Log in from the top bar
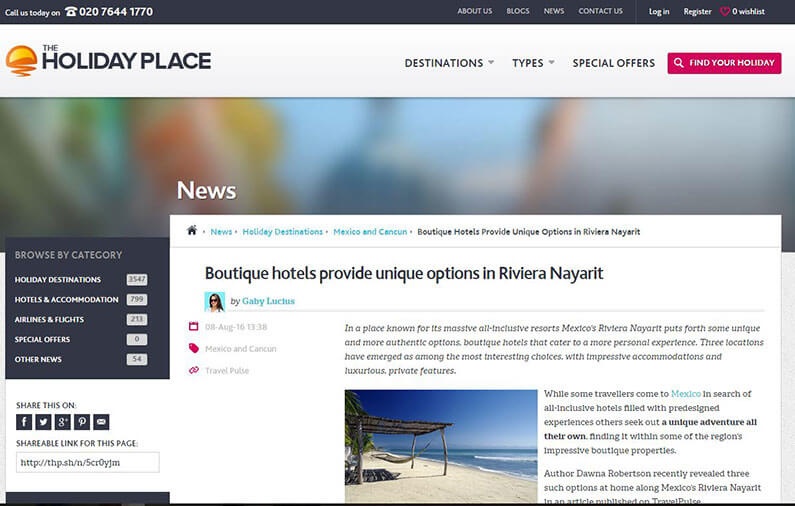795x506 pixels. (659, 12)
